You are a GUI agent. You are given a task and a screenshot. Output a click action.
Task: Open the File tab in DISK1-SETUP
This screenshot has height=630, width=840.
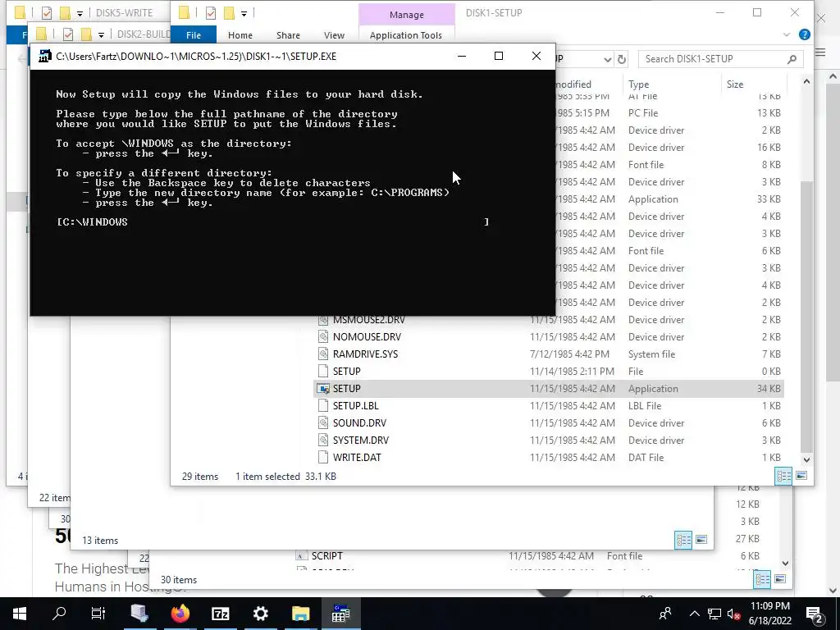click(194, 34)
